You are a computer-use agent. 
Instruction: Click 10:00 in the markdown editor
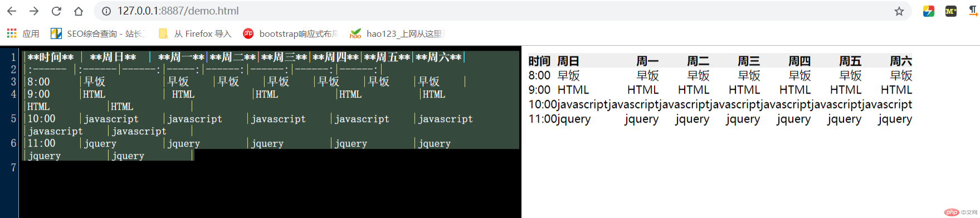(x=42, y=118)
